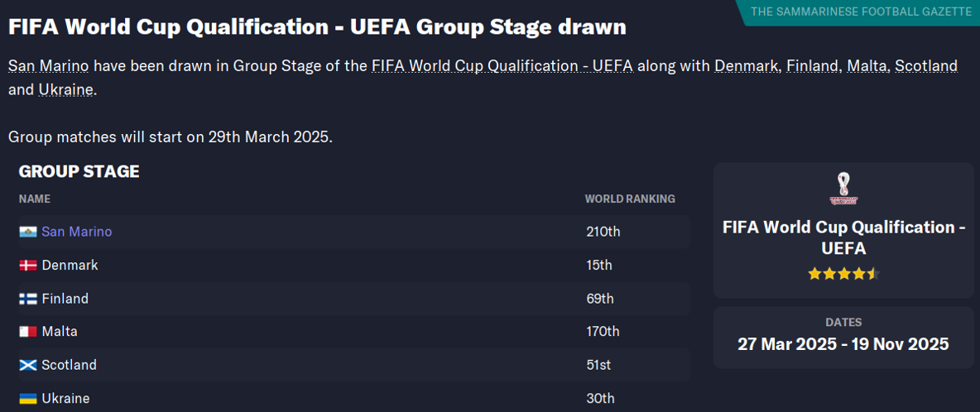The width and height of the screenshot is (980, 412).
Task: Click the World Cup trophy logo
Action: pyautogui.click(x=843, y=189)
